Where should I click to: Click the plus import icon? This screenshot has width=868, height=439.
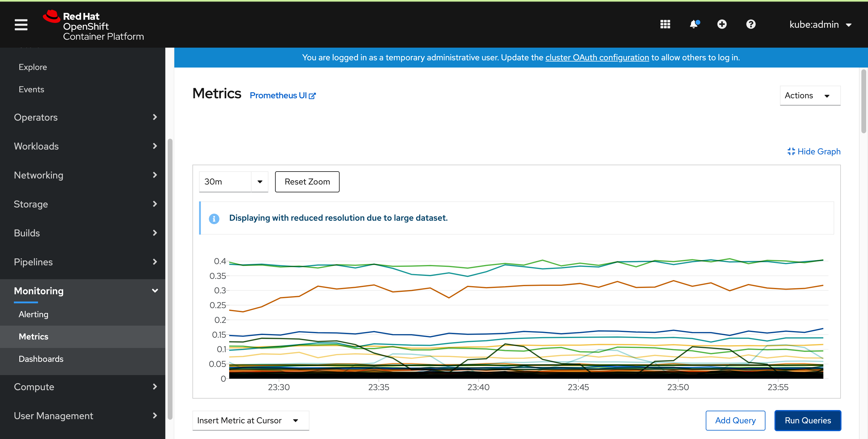click(x=722, y=24)
